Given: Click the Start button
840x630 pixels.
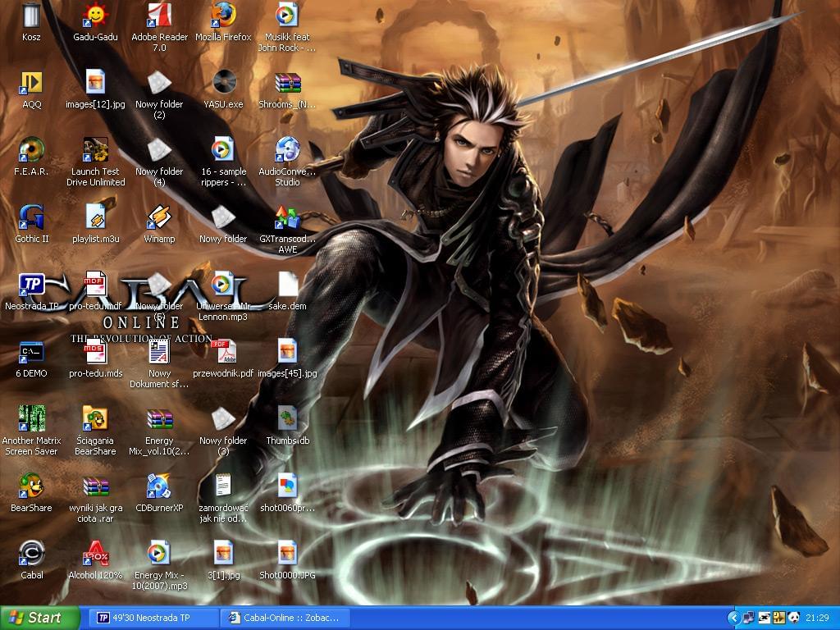Looking at the screenshot, I should tap(39, 618).
